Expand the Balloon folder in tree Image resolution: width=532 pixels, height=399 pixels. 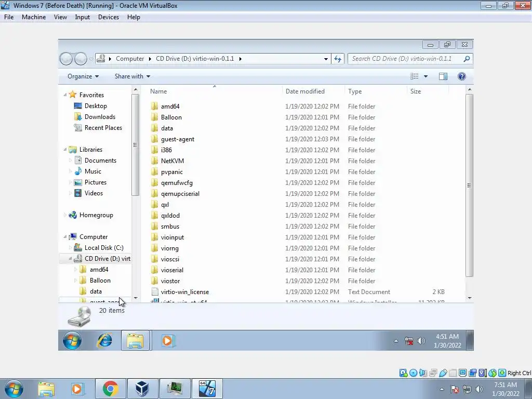point(76,280)
